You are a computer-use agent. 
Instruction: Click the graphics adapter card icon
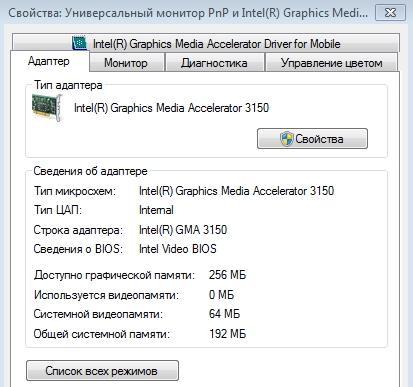[47, 108]
